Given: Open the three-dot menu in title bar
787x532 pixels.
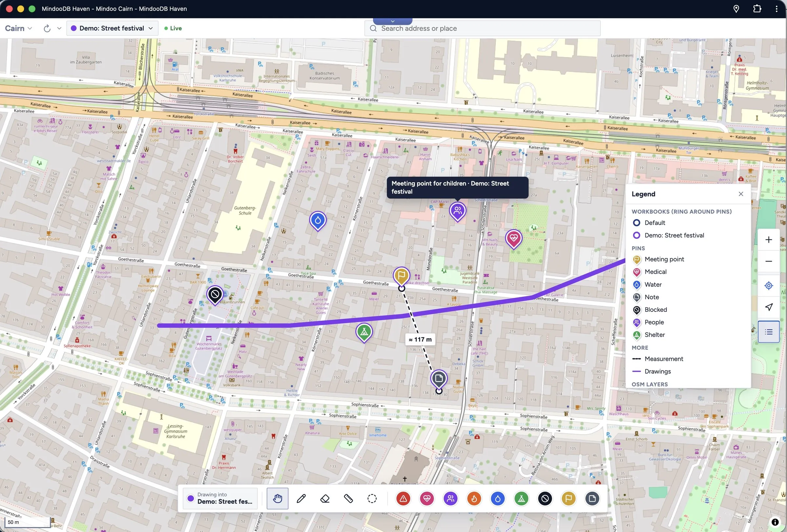Looking at the screenshot, I should [777, 9].
